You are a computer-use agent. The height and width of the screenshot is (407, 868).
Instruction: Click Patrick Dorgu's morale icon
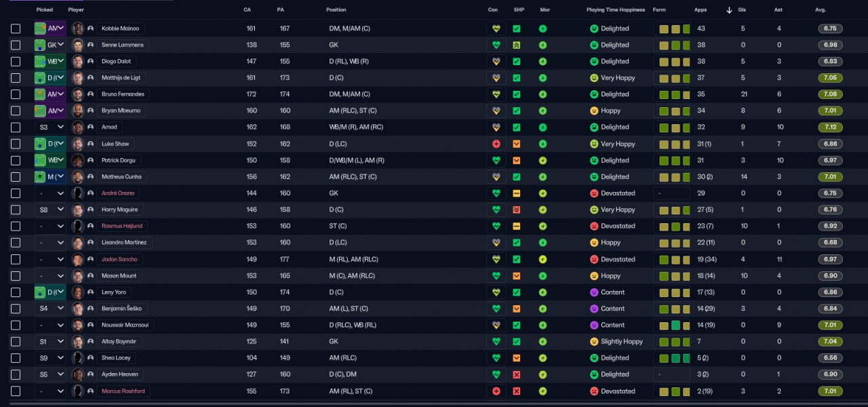point(542,160)
